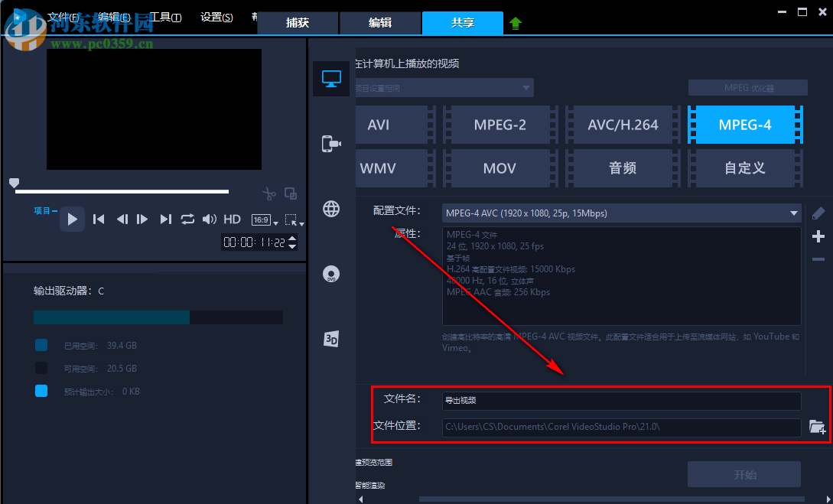This screenshot has height=504, width=833.
Task: Select the Computer output category icon
Action: click(x=331, y=79)
